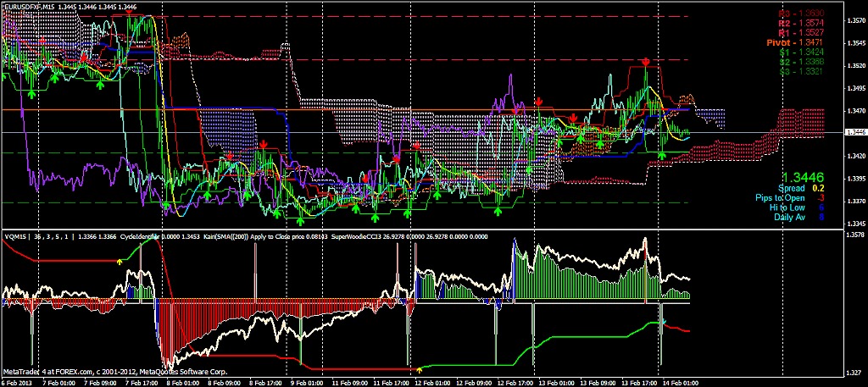Viewport: 868px width, 387px height.
Task: Click the VQM15 indicator label in the subwindow
Action: point(15,236)
